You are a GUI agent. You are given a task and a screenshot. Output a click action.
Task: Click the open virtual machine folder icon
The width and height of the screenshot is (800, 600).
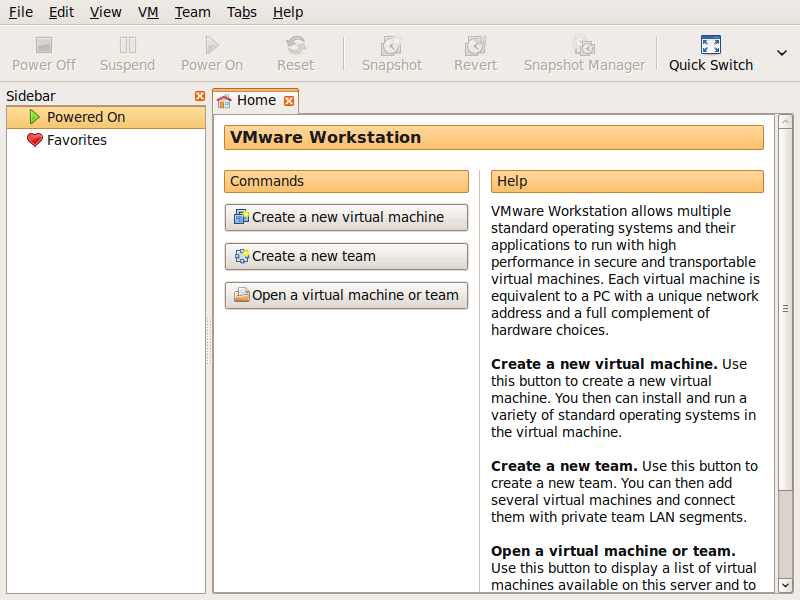(x=241, y=295)
